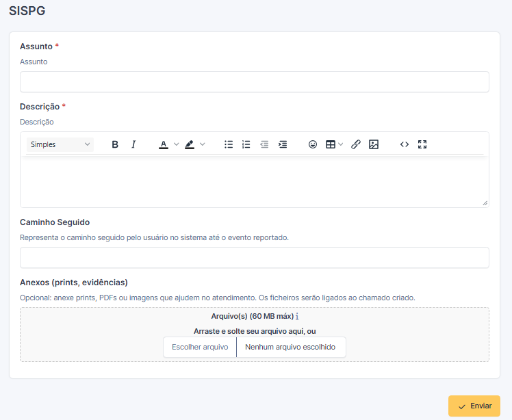The width and height of the screenshot is (512, 420).
Task: Click the Anexos (prints, evidências) label
Action: point(74,283)
